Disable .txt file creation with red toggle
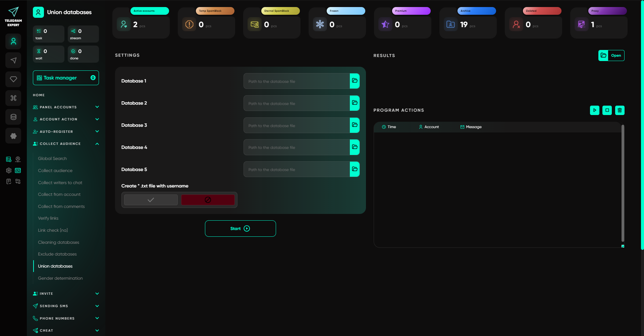644x336 pixels. click(208, 200)
